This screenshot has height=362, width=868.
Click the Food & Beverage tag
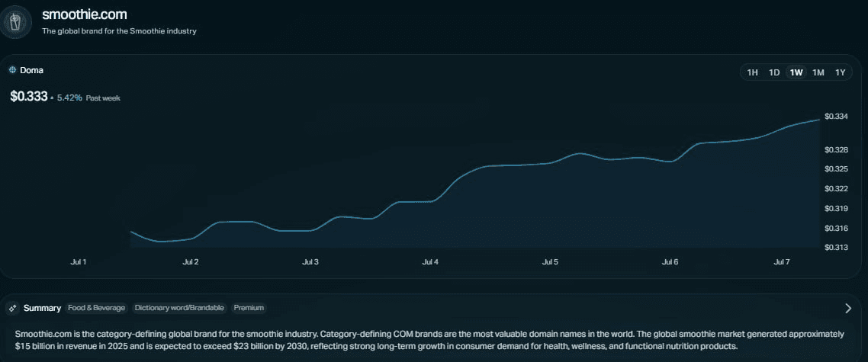pyautogui.click(x=96, y=308)
